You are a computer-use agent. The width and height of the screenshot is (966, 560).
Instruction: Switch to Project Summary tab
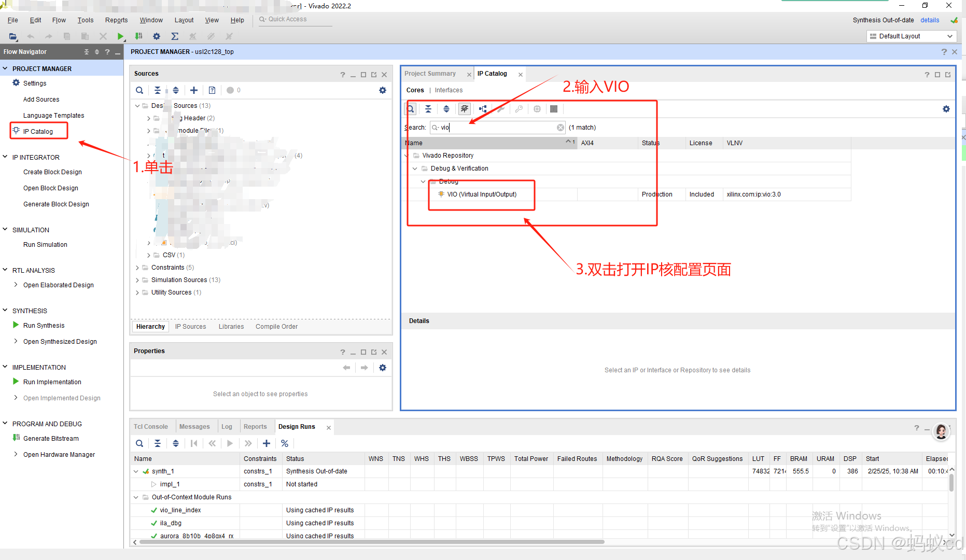pyautogui.click(x=430, y=74)
